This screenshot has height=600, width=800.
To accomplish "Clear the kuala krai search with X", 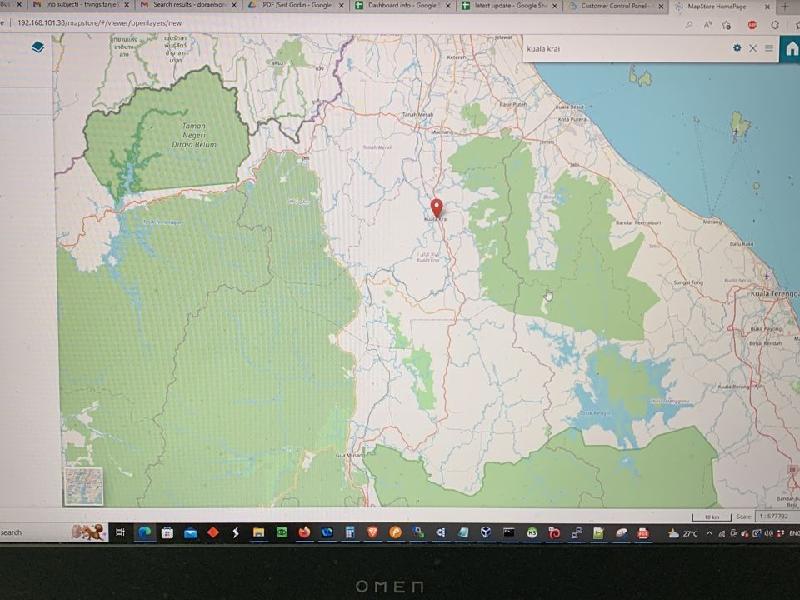I will click(751, 48).
